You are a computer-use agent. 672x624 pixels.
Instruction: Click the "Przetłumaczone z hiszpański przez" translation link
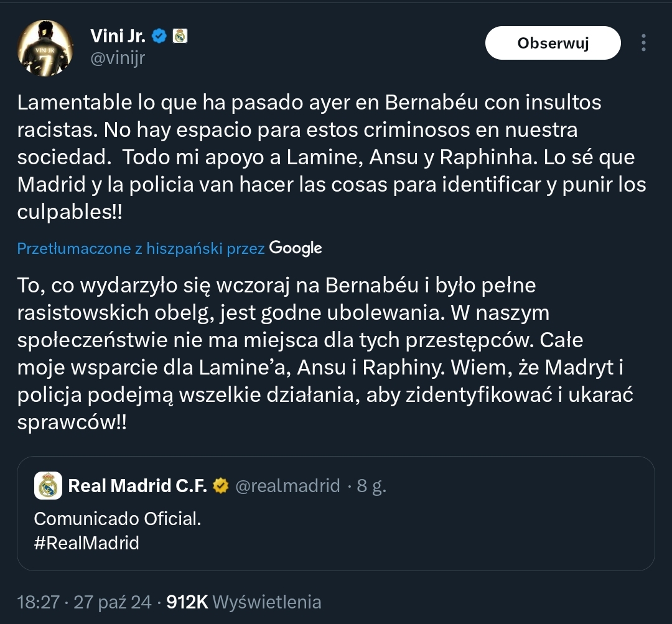[x=141, y=249]
